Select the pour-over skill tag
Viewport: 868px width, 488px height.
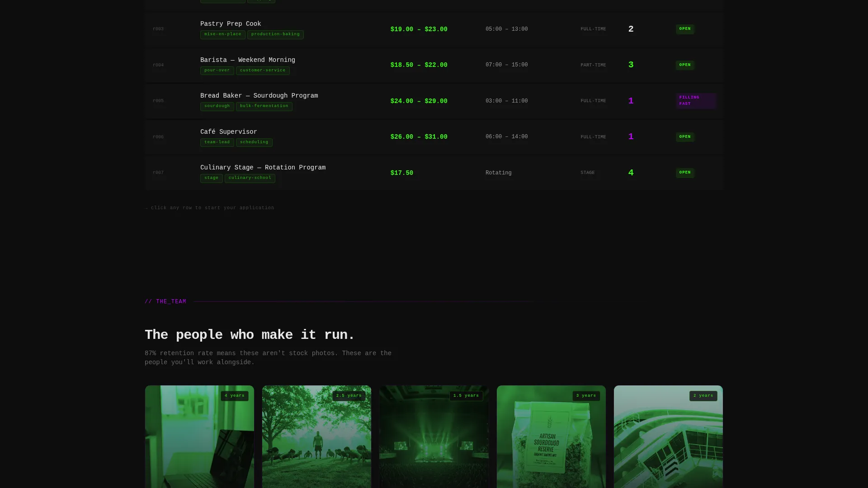(217, 70)
